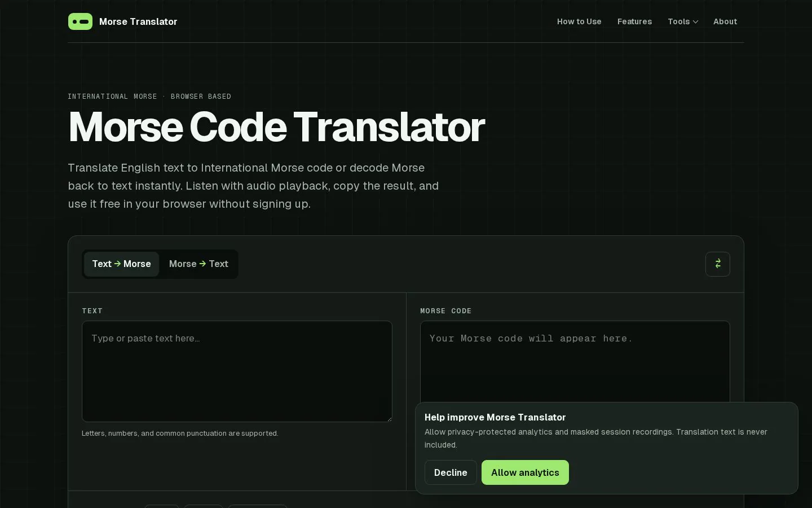Image resolution: width=812 pixels, height=508 pixels.
Task: Click the Morse code output box
Action: pyautogui.click(x=575, y=361)
